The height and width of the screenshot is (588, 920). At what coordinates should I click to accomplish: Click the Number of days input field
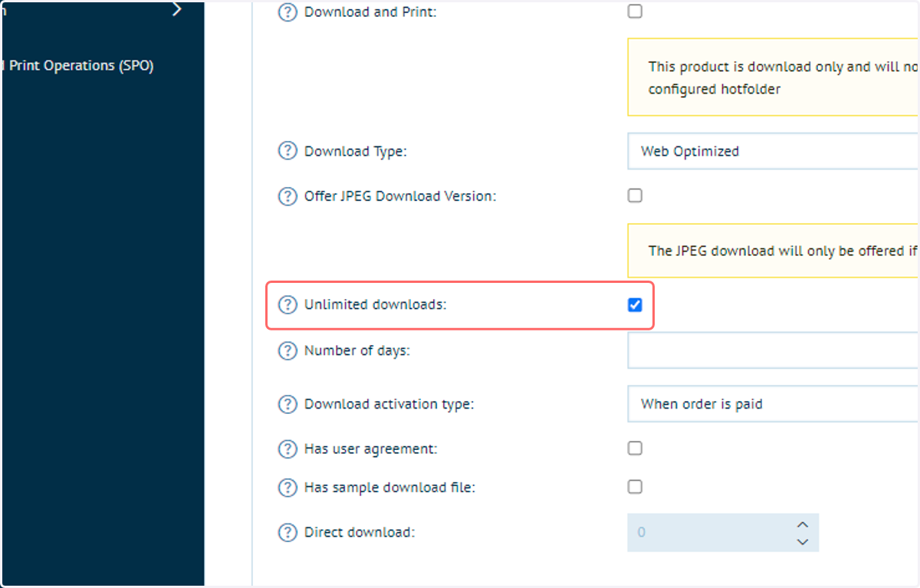tap(773, 351)
